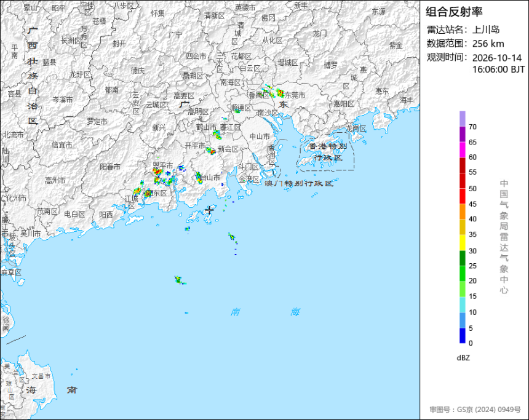Click the 审图号 GS京 (2024) 0949号 text

pos(475,410)
